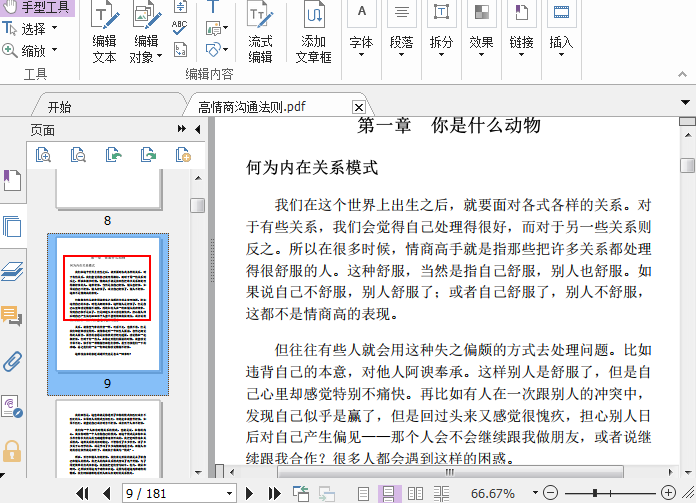Switch to single page view
696x503 pixels.
click(363, 493)
